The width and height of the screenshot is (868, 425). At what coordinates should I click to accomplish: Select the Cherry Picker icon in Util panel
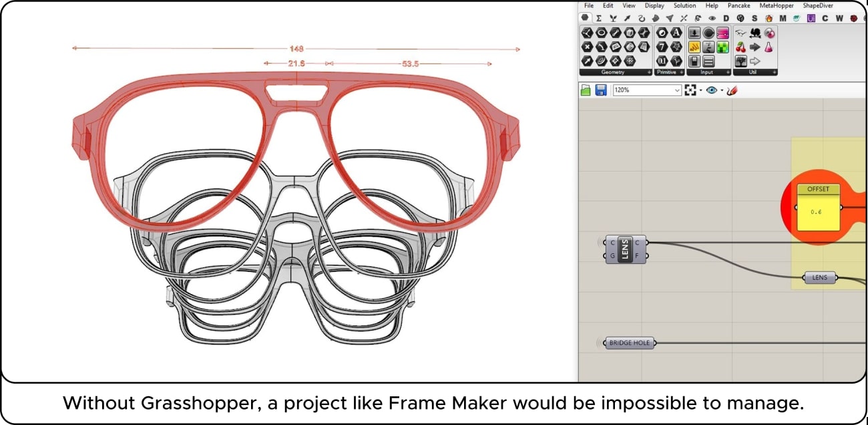tap(740, 47)
